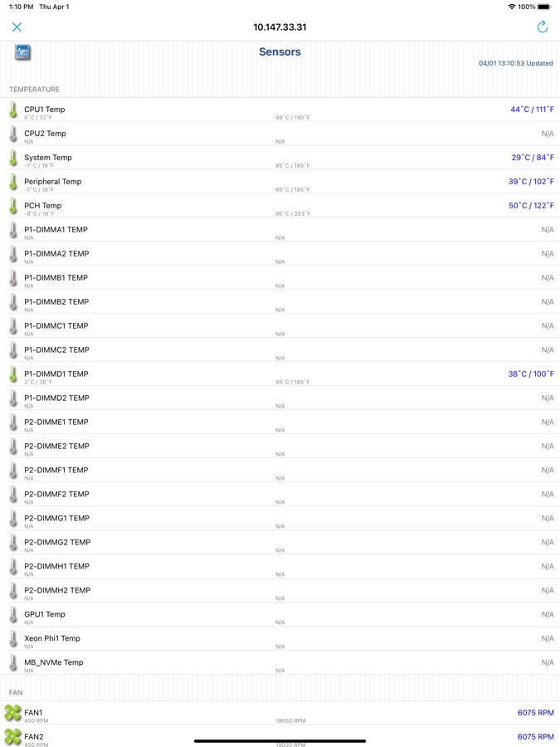
Task: Tap the sensors monitor icon
Action: pyautogui.click(x=22, y=52)
